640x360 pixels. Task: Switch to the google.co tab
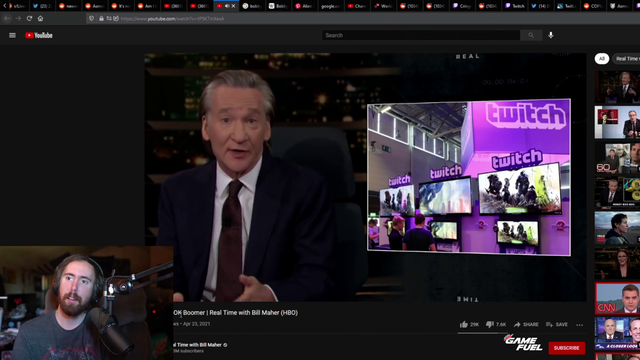pyautogui.click(x=331, y=6)
